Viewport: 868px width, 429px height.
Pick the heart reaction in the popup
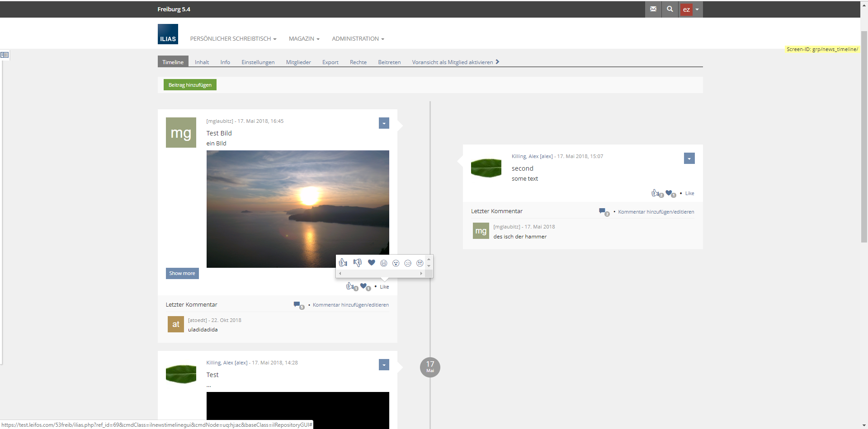pos(371,263)
